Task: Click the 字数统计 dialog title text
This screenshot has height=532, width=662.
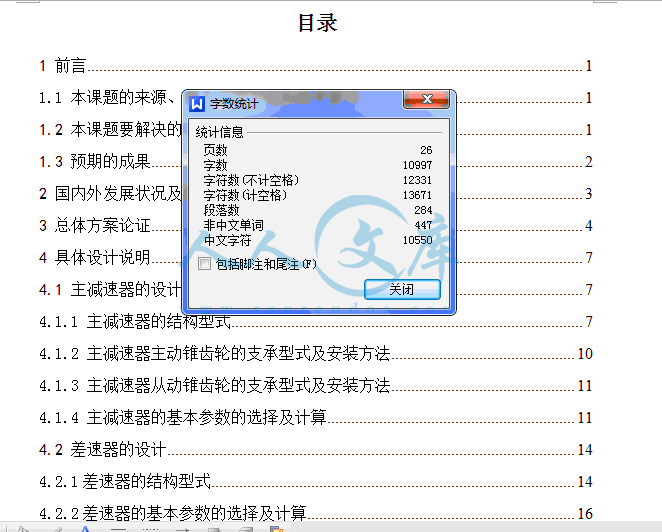Action: 234,104
